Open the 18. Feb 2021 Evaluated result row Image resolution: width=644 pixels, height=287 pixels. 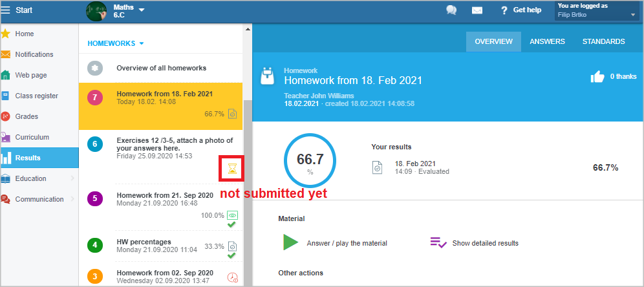coord(496,167)
